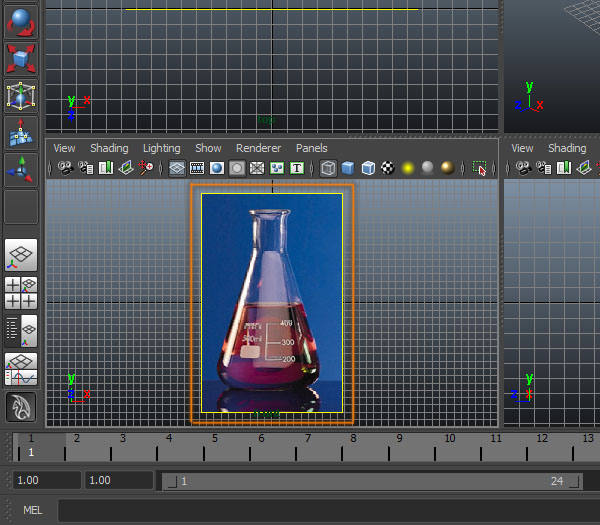Click the use all lights yellow sphere button
Viewport: 600px width, 525px height.
pos(408,168)
